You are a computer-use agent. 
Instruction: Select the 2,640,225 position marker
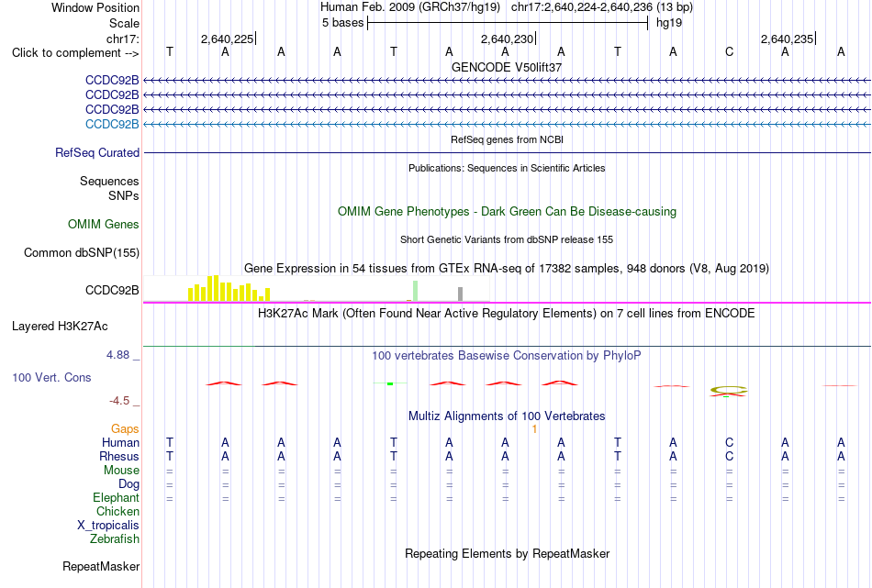point(228,39)
